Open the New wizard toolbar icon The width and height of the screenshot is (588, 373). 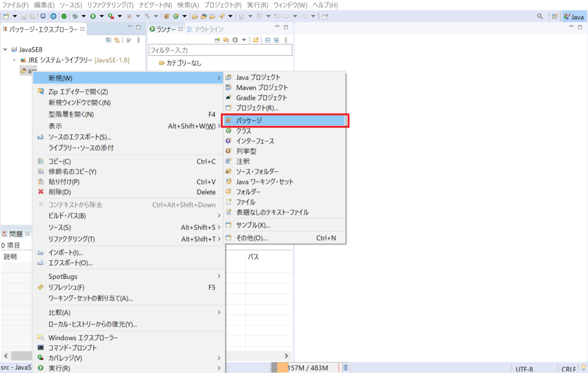tap(5, 17)
